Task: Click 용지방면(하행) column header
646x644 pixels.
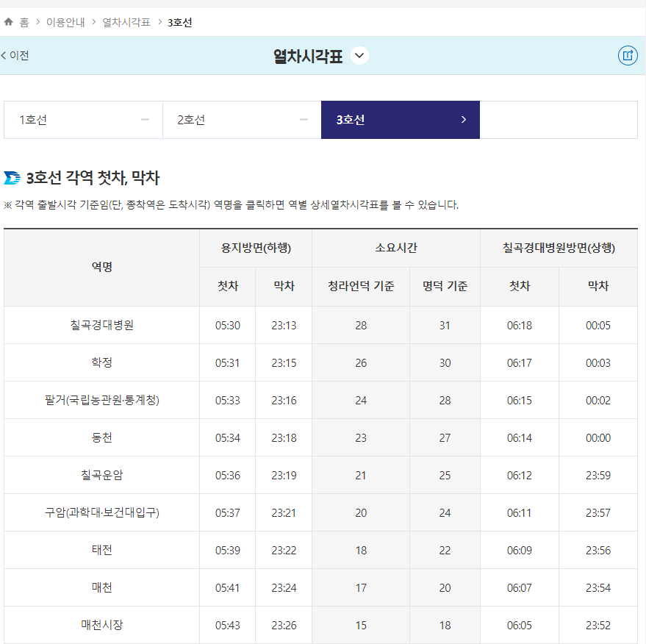Action: click(x=256, y=248)
